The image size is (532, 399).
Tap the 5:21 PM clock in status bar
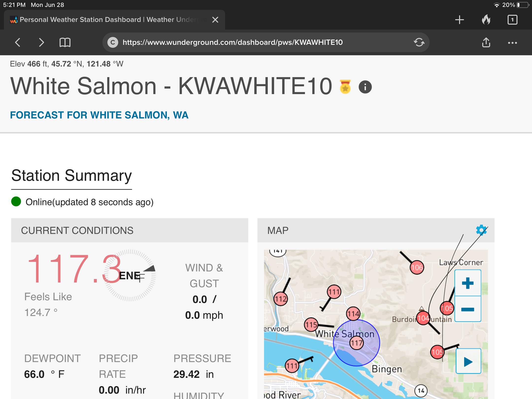tap(14, 5)
